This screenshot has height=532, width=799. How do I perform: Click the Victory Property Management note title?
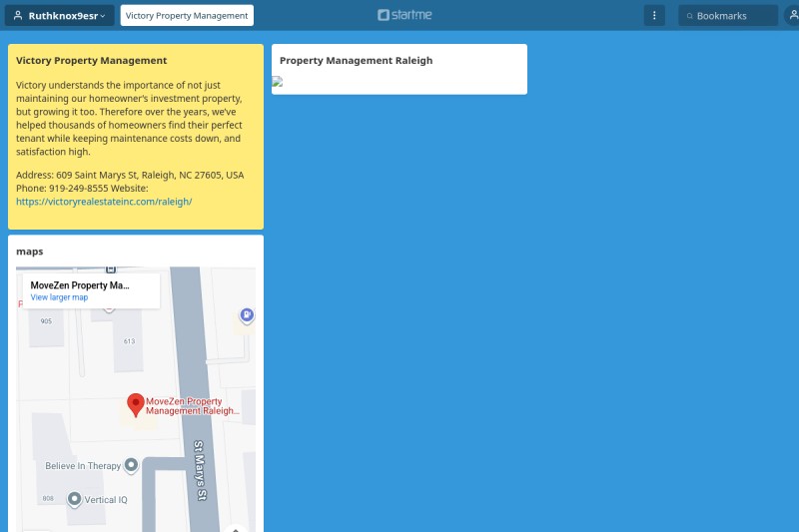[91, 60]
